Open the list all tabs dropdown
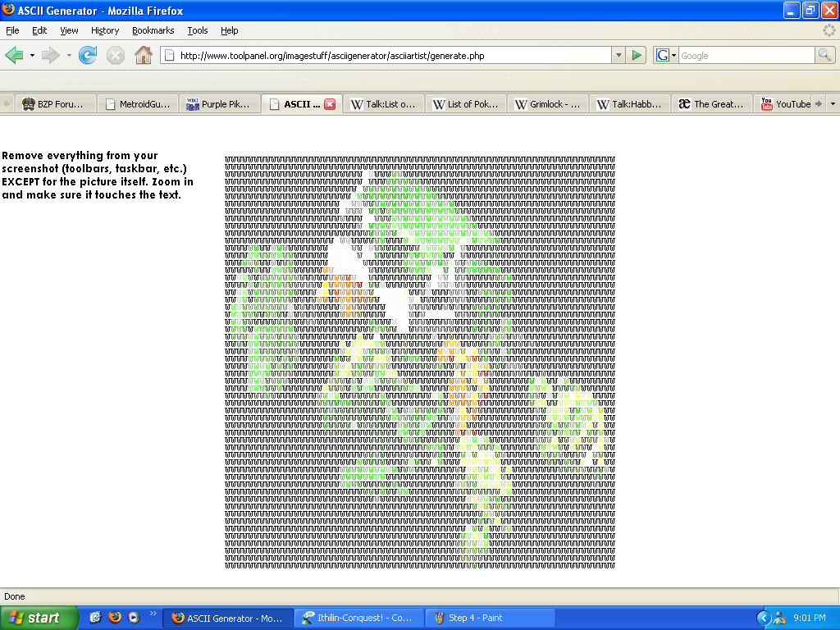The height and width of the screenshot is (630, 840). coord(833,104)
